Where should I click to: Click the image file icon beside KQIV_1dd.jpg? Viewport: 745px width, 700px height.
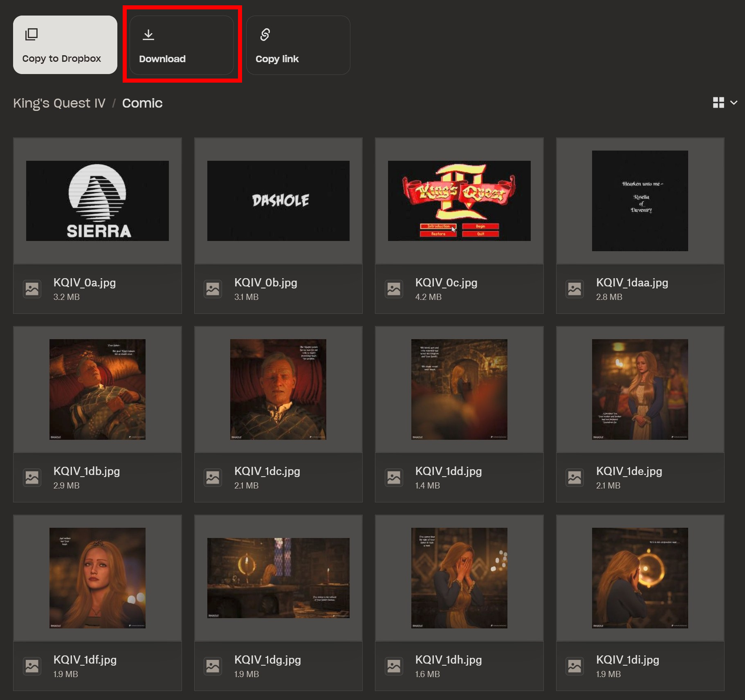pyautogui.click(x=394, y=478)
